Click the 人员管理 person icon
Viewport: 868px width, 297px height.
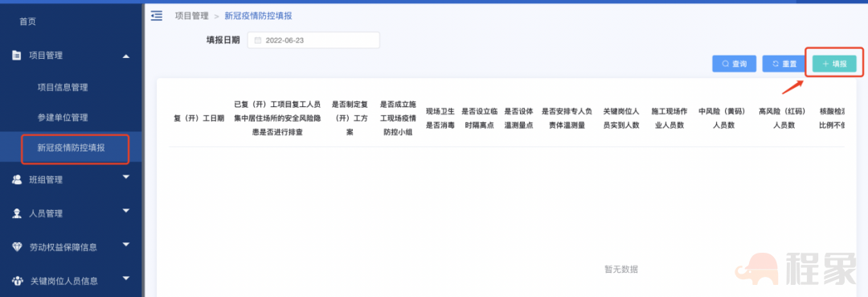tap(17, 213)
